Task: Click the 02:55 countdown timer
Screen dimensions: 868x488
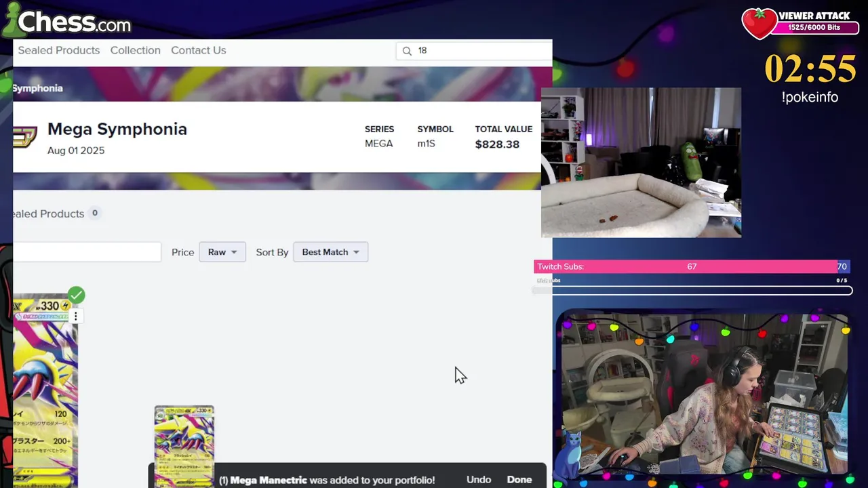Action: [x=810, y=68]
